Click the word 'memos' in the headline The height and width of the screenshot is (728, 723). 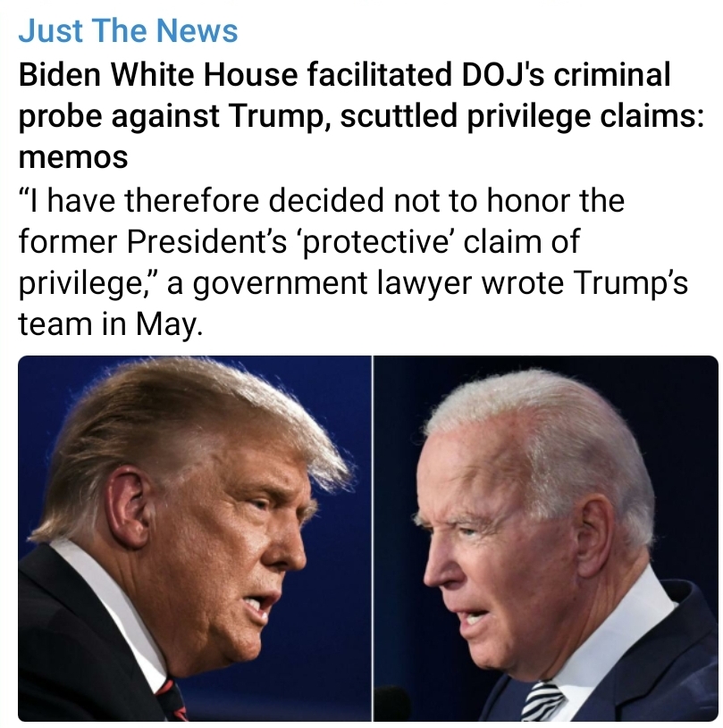(73, 157)
